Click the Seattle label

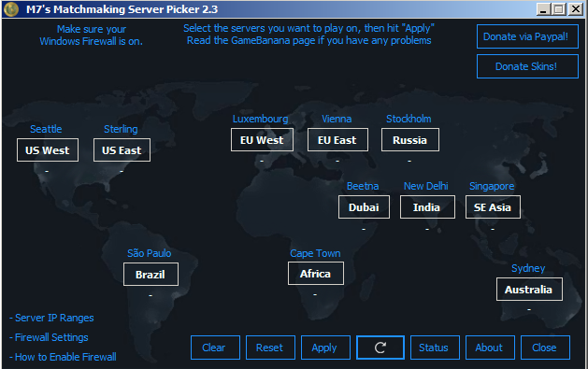click(x=46, y=129)
